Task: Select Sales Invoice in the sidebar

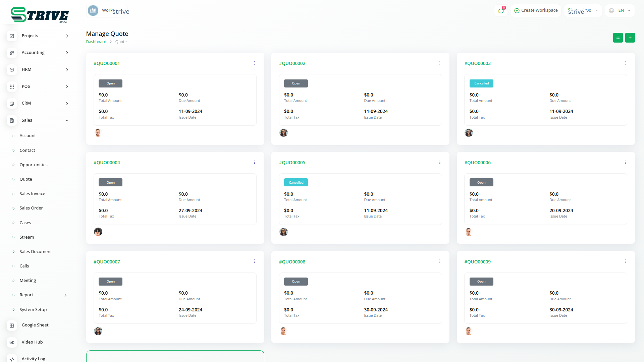Action: pyautogui.click(x=32, y=194)
